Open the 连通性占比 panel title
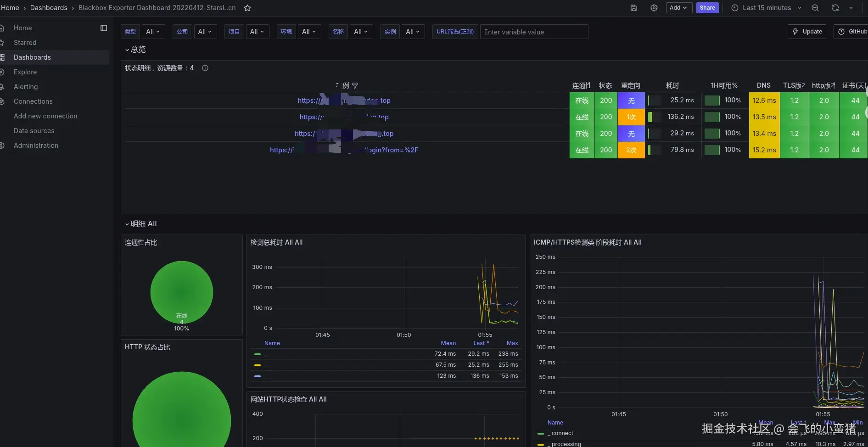Image resolution: width=868 pixels, height=447 pixels. point(141,243)
